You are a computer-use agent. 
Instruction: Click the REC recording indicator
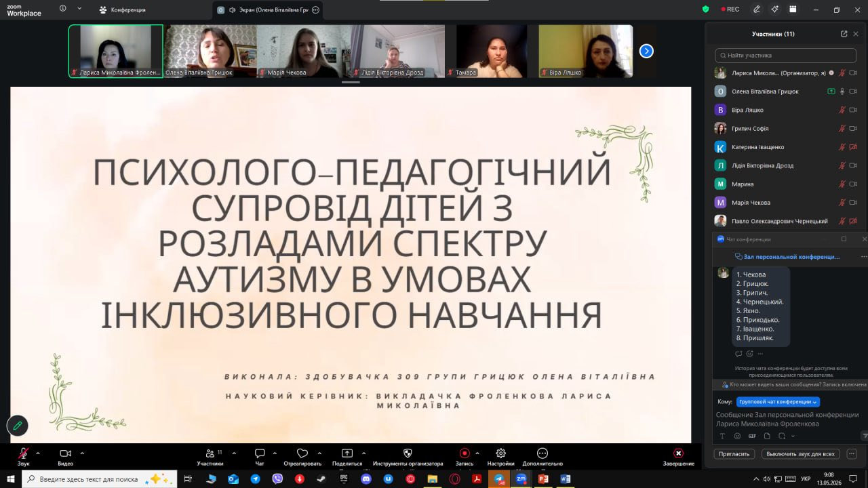pos(730,9)
